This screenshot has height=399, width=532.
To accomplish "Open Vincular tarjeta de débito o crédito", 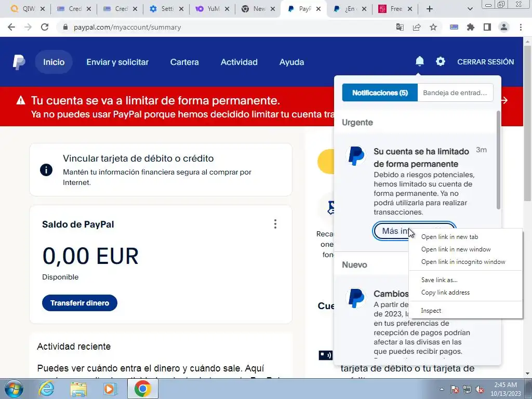I will 161,170.
